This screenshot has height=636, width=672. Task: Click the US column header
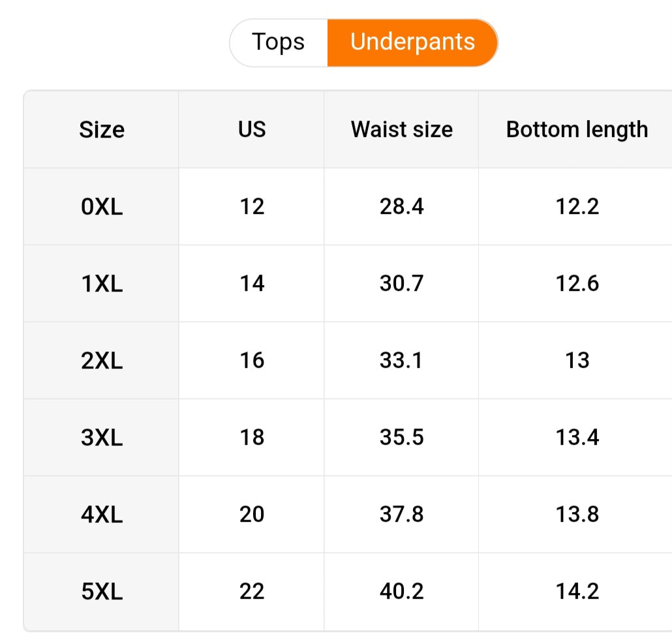(252, 129)
